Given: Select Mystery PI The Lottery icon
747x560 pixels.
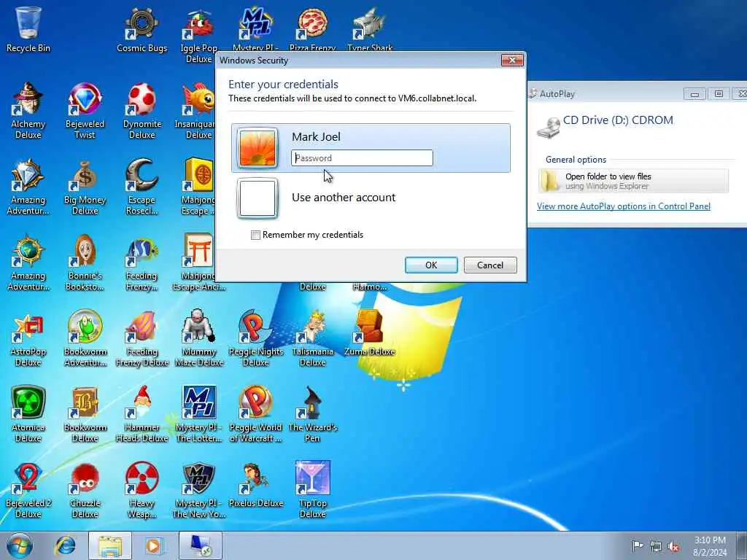Looking at the screenshot, I should point(198,414).
